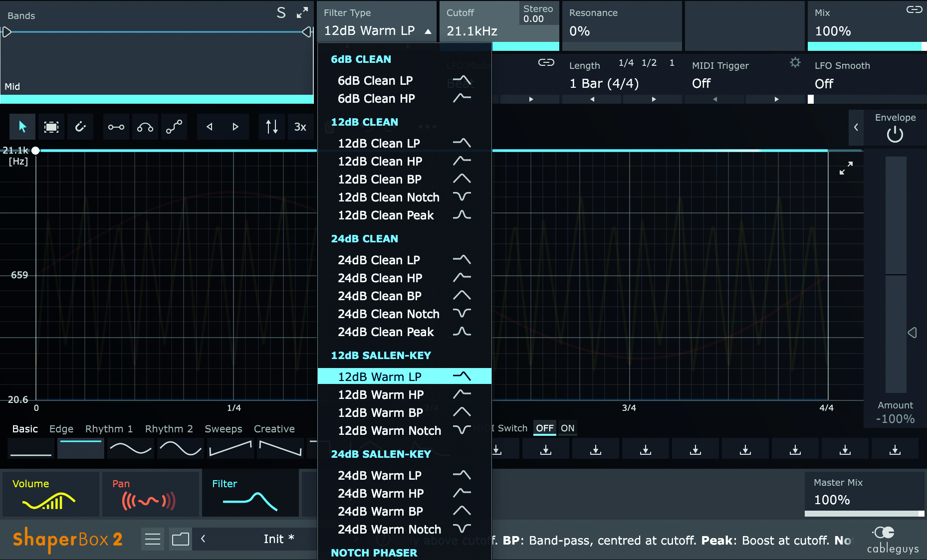927x560 pixels.
Task: Click the Envelope threshold triangle marker
Action: point(912,333)
